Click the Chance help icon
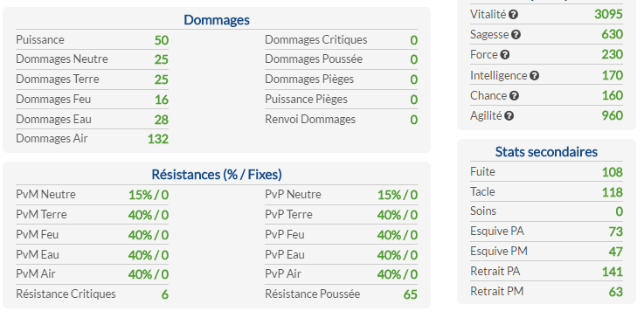 pyautogui.click(x=514, y=96)
